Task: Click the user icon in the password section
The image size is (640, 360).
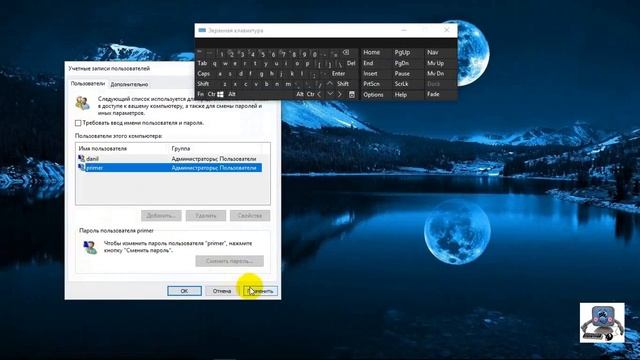Action: (90, 247)
